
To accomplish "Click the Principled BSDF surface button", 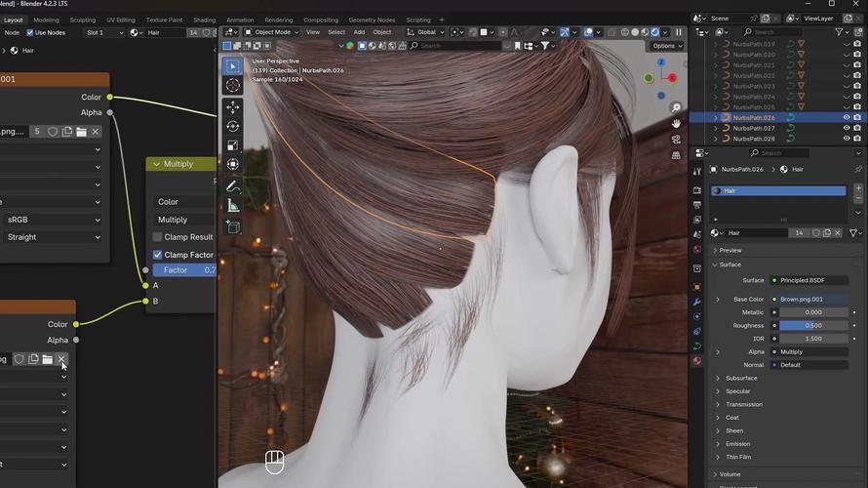I will [x=809, y=280].
